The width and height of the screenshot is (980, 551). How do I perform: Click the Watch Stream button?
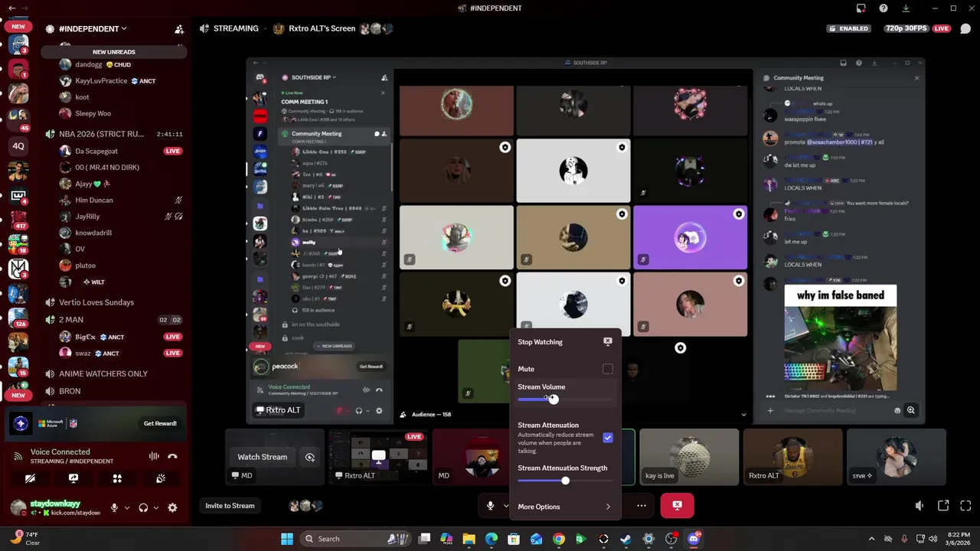coord(262,457)
